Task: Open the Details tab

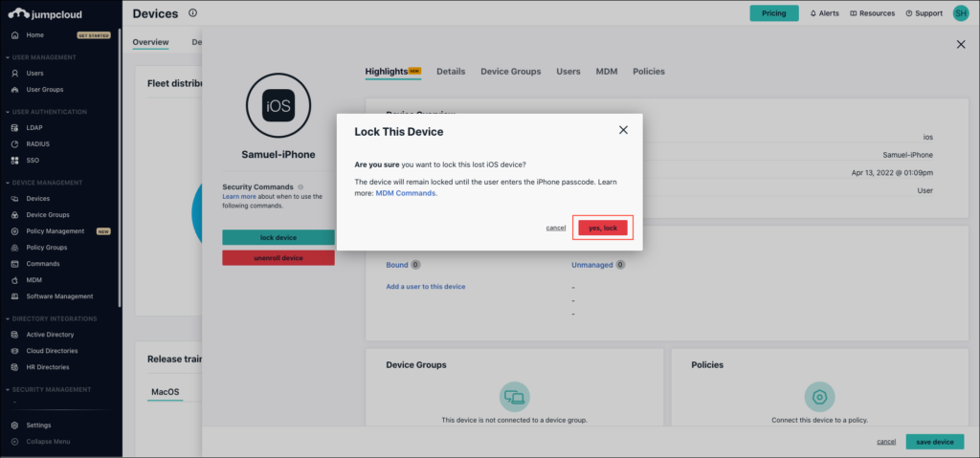Action: point(451,72)
